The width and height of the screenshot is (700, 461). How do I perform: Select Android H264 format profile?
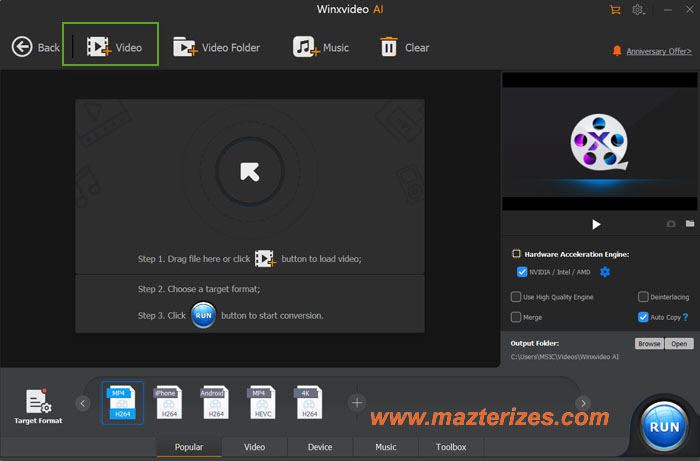point(215,403)
